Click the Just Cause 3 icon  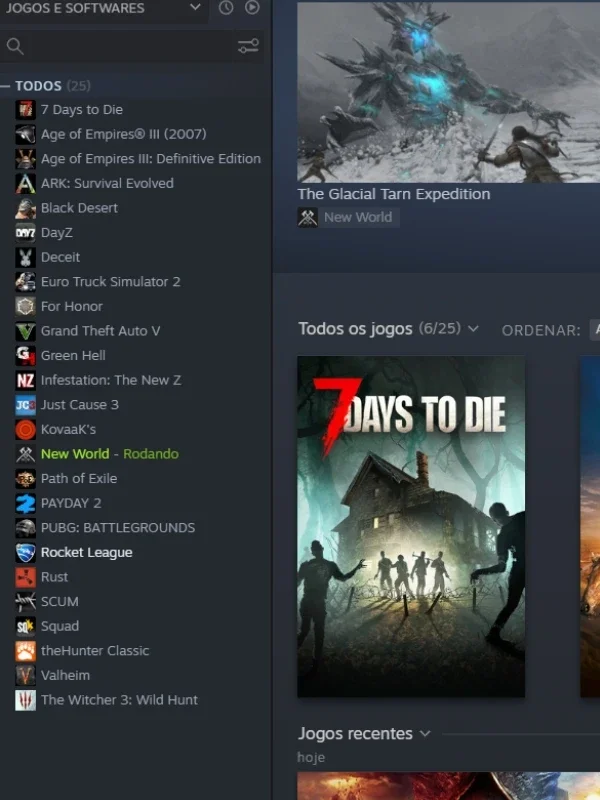(25, 405)
